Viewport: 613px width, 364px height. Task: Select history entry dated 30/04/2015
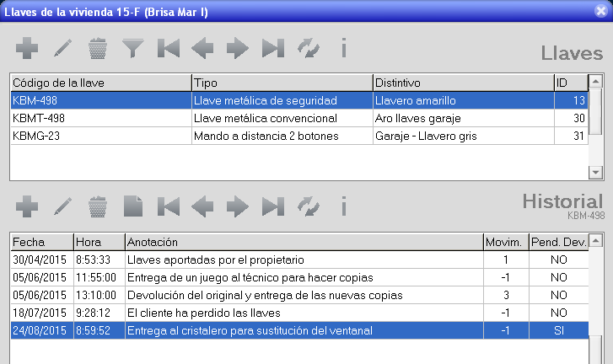[x=299, y=260]
